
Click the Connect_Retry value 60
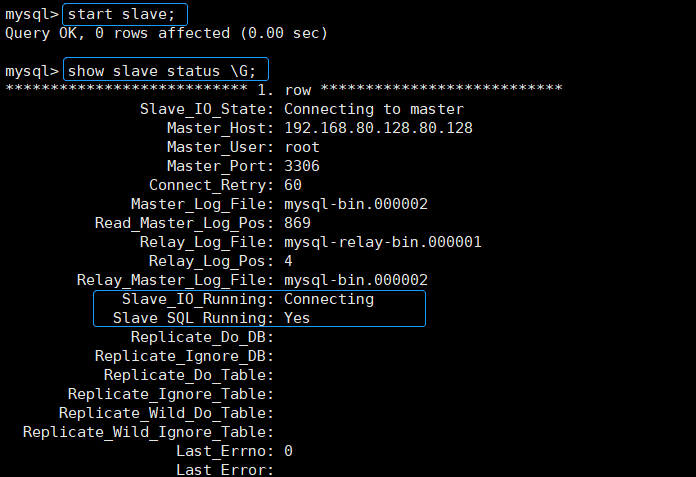coord(293,185)
